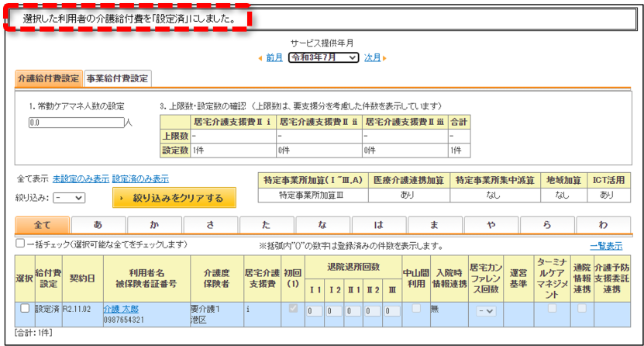Image resolution: width=644 pixels, height=346 pixels.
Task: Select the あ kana filter tab
Action: 98,225
